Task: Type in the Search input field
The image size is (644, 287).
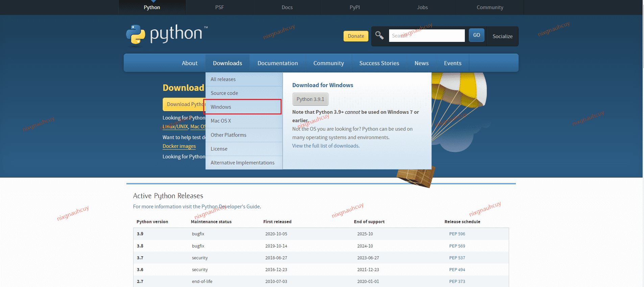Action: pyautogui.click(x=427, y=35)
